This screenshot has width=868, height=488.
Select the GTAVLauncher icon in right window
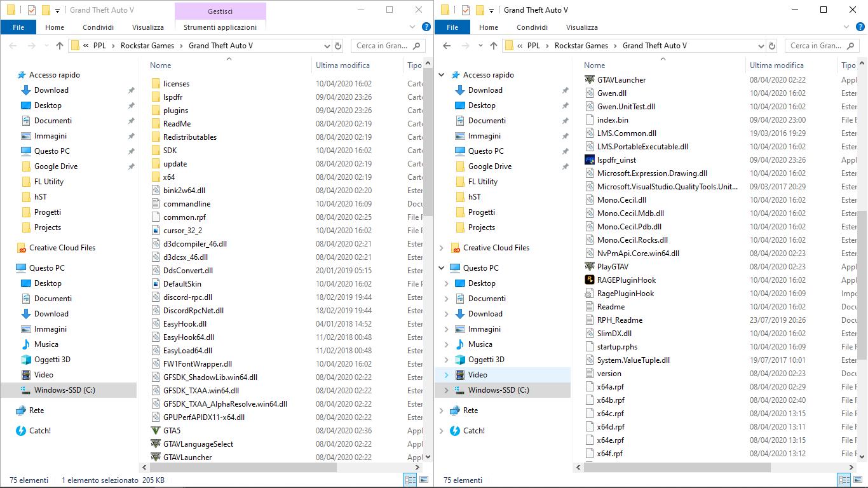(x=590, y=80)
